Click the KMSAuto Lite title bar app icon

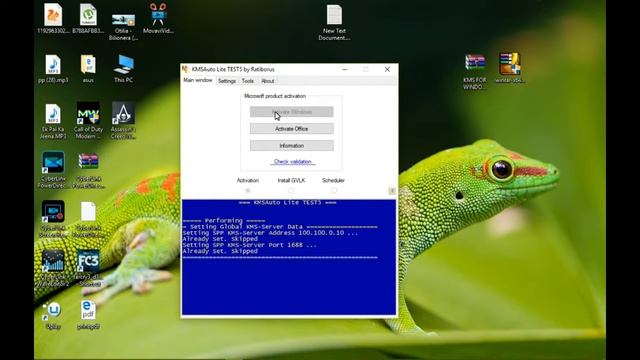(x=186, y=69)
